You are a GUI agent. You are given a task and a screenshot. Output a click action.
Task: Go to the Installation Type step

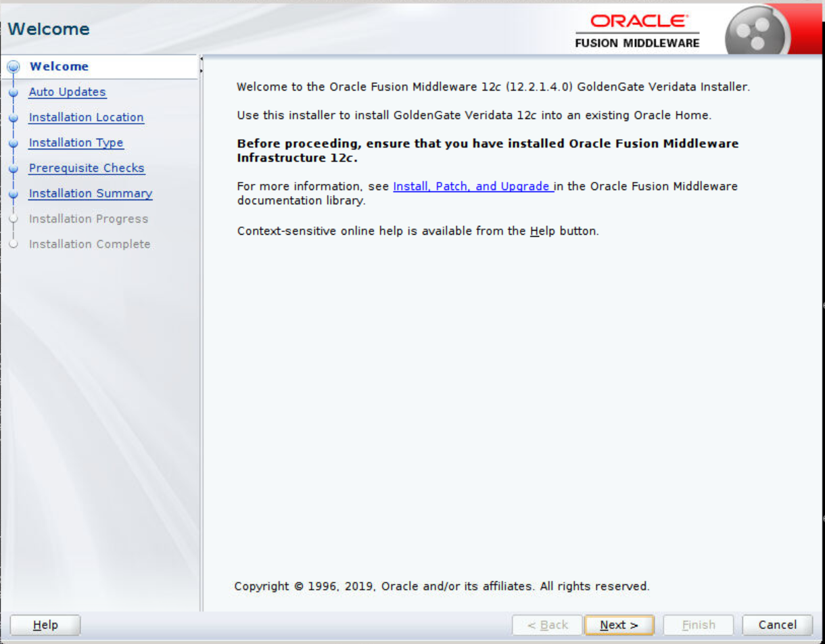click(76, 143)
